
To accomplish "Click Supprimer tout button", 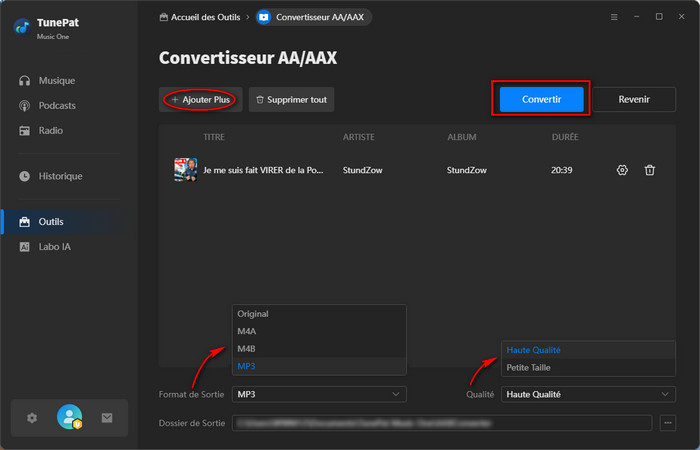I will (x=292, y=100).
